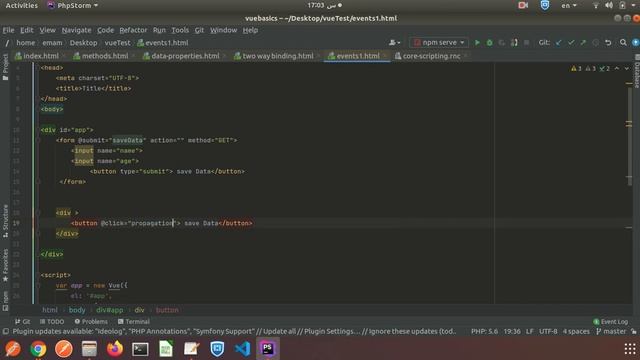This screenshot has width=640, height=360.
Task: Click the user account icon in toolbar
Action: point(394,42)
